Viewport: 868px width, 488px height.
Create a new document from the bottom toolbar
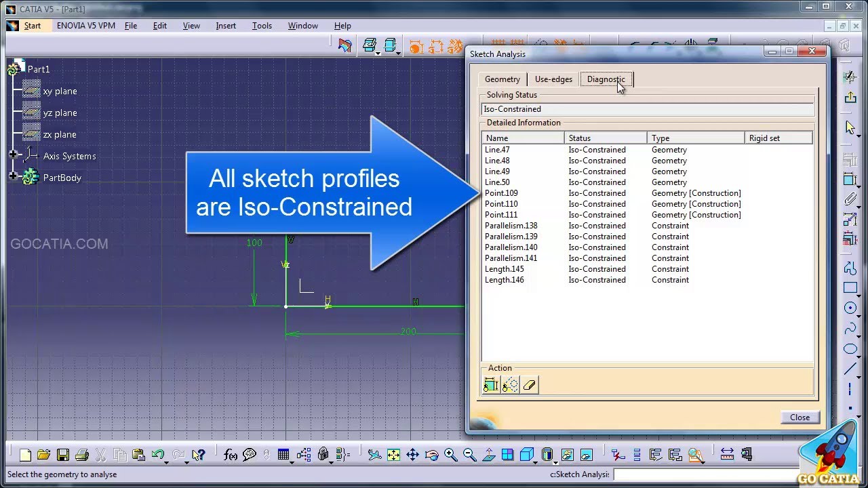coord(25,455)
